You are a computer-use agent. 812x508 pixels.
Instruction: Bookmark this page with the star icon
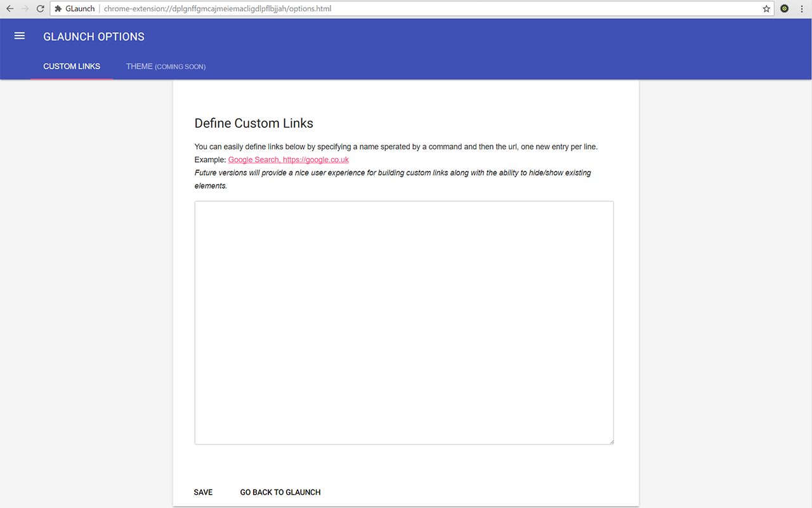coord(766,9)
